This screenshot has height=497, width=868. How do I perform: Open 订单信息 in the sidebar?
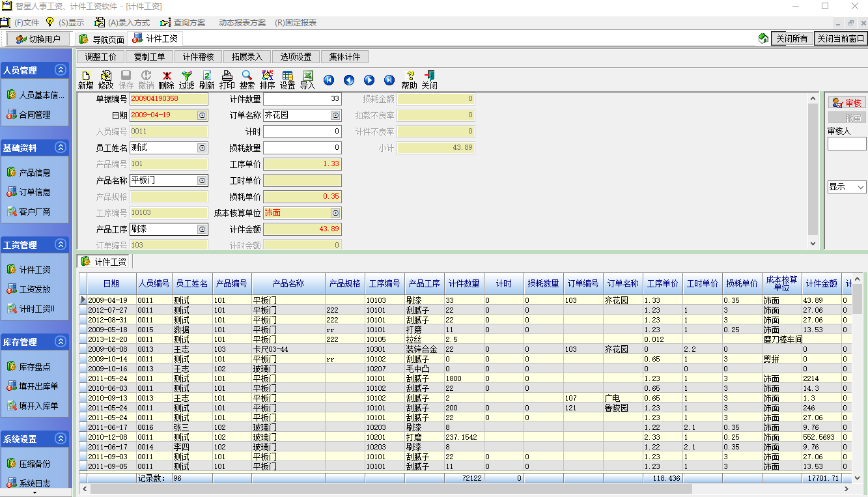pyautogui.click(x=29, y=192)
